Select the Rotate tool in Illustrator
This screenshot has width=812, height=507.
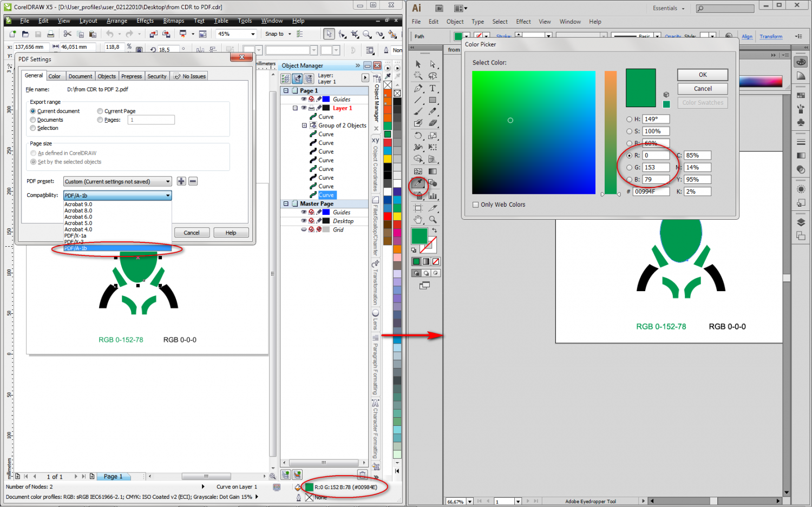[x=418, y=136]
